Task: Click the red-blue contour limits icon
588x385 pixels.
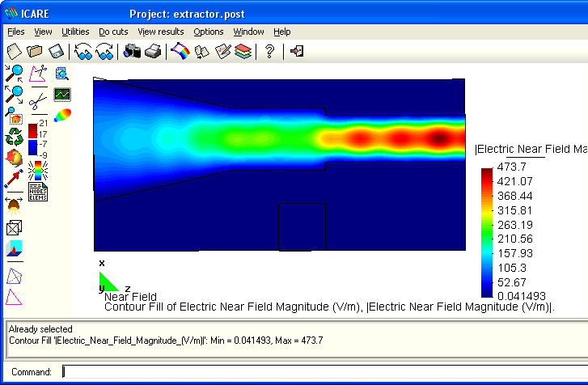Action: (38, 138)
